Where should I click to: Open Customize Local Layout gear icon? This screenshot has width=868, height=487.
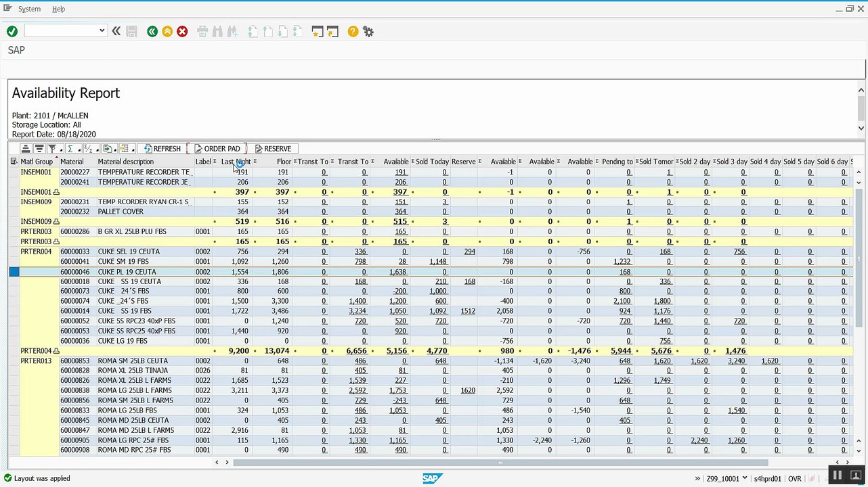[x=368, y=31]
